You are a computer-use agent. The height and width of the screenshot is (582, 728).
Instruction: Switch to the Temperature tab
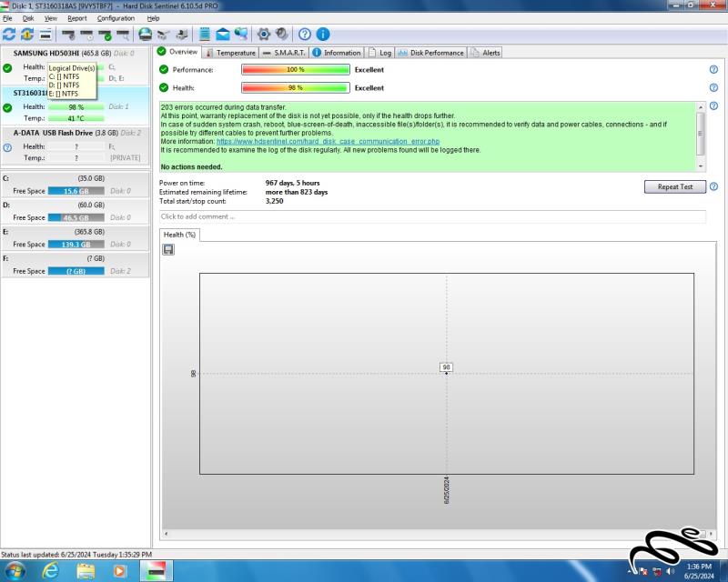pos(230,53)
